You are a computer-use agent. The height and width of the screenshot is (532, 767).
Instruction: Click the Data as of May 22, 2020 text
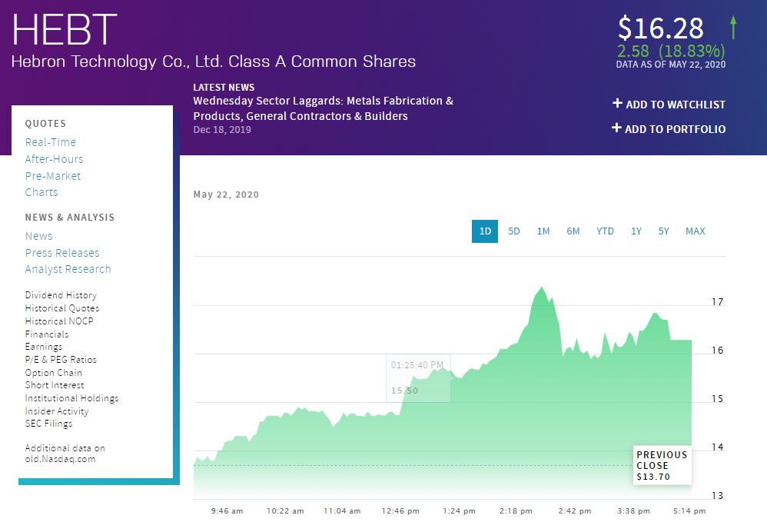[671, 65]
